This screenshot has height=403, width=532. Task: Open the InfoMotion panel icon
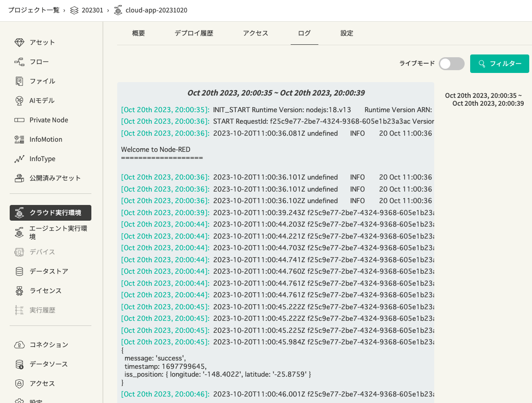click(x=19, y=139)
